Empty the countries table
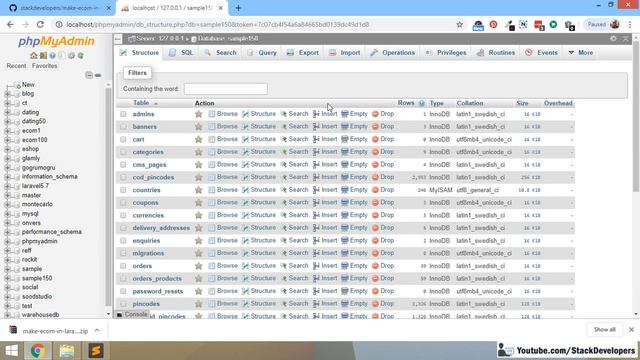The width and height of the screenshot is (640, 360). (x=354, y=190)
